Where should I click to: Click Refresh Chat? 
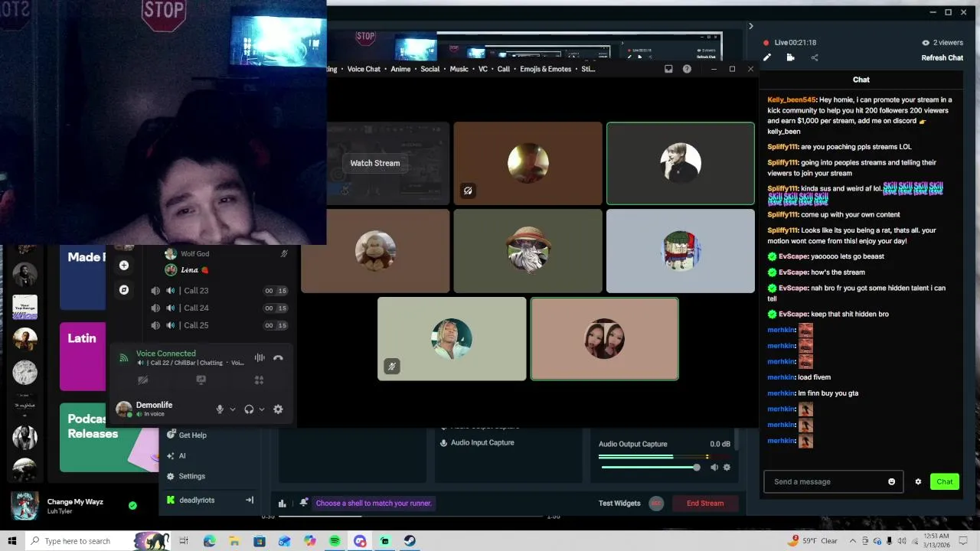click(x=942, y=58)
